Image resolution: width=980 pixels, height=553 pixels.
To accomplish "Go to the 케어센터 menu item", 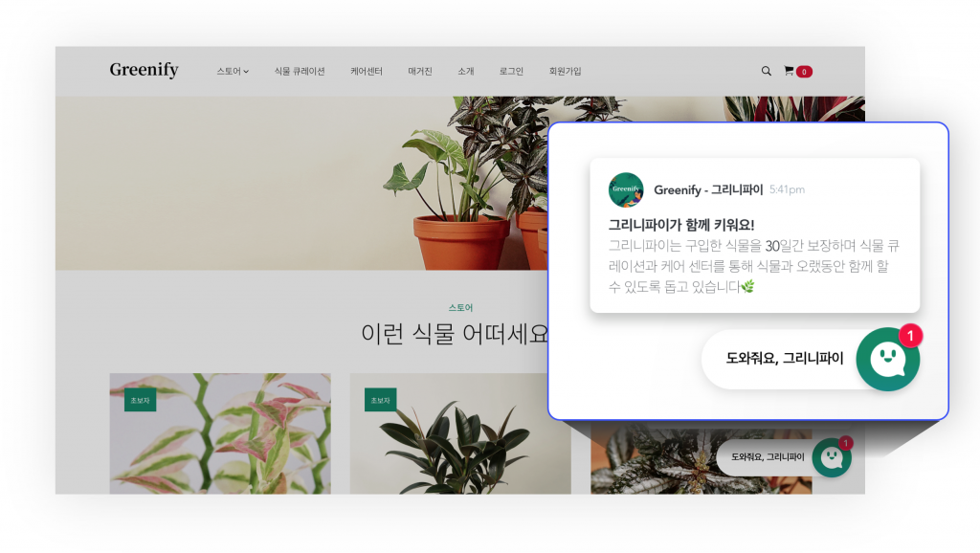I will pyautogui.click(x=367, y=71).
